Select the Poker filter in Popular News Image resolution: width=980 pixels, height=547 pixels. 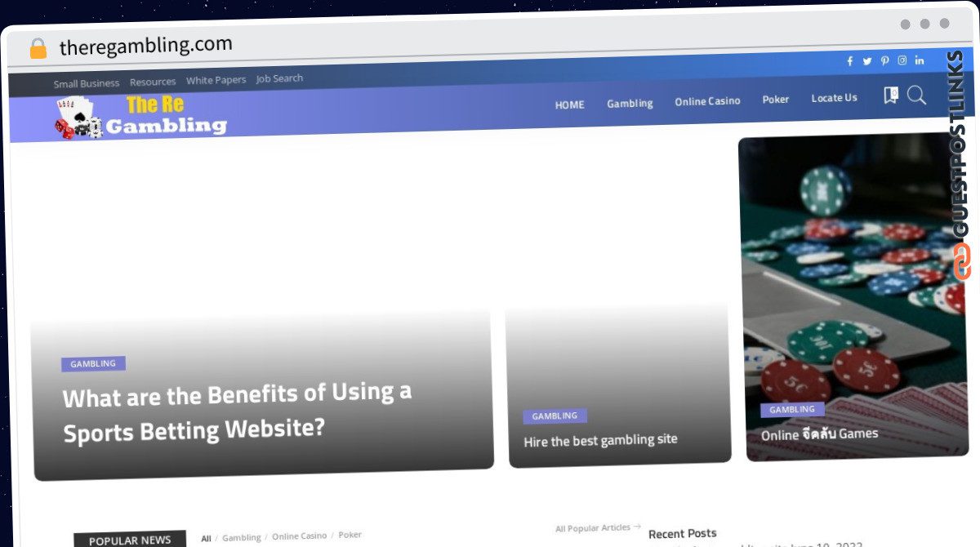pos(350,535)
